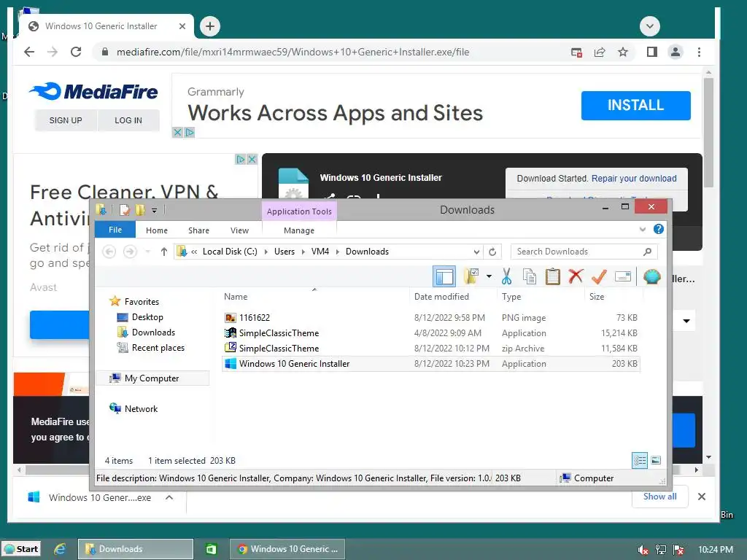The width and height of the screenshot is (747, 560).
Task: Open the Share ribbon tab
Action: pos(198,230)
